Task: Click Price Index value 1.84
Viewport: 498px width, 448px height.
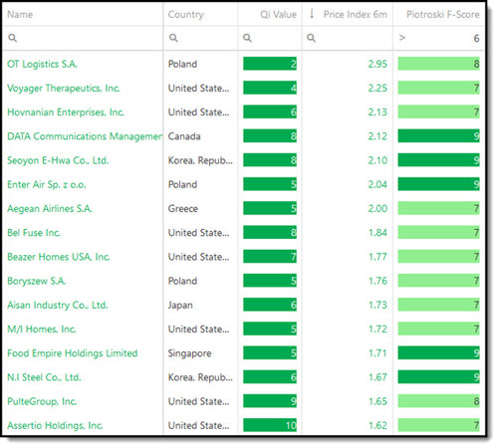Action: (377, 233)
